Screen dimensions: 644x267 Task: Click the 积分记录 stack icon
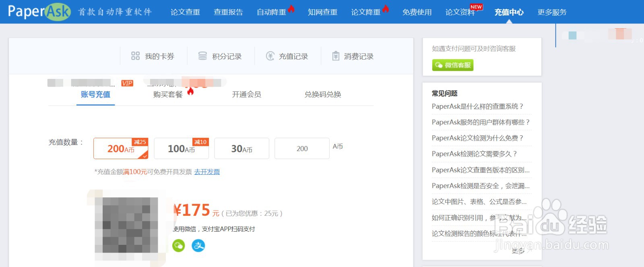pos(202,56)
